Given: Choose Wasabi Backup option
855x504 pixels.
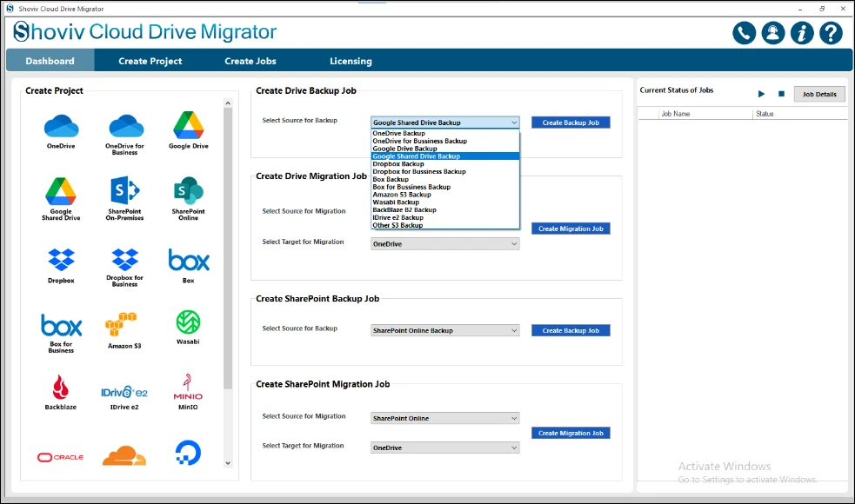Looking at the screenshot, I should click(x=445, y=202).
